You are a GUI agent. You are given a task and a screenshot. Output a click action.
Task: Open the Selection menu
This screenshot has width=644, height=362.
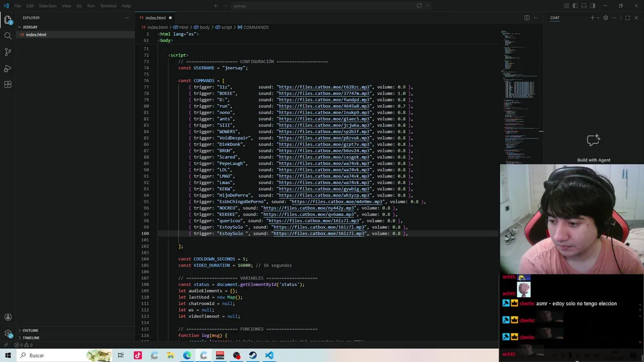click(x=48, y=6)
